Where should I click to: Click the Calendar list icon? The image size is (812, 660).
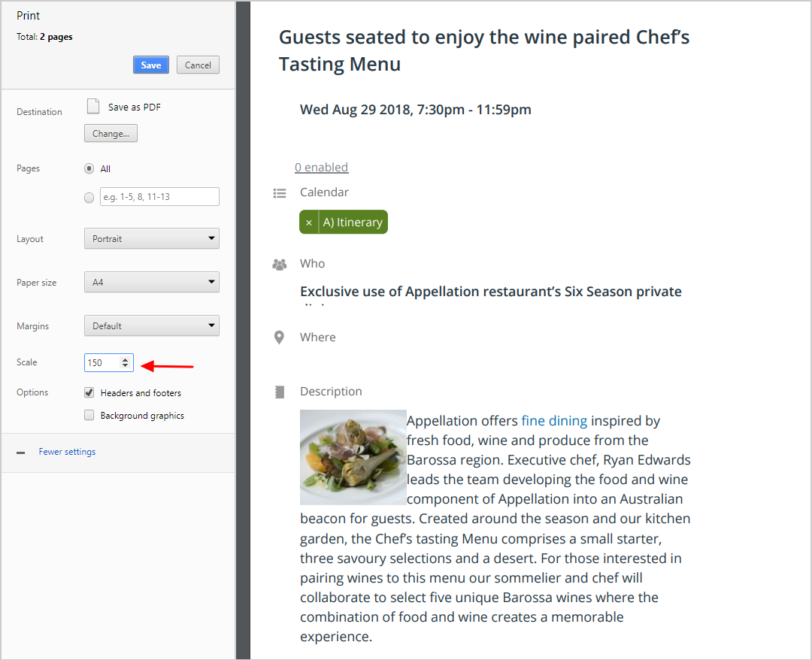coord(280,193)
